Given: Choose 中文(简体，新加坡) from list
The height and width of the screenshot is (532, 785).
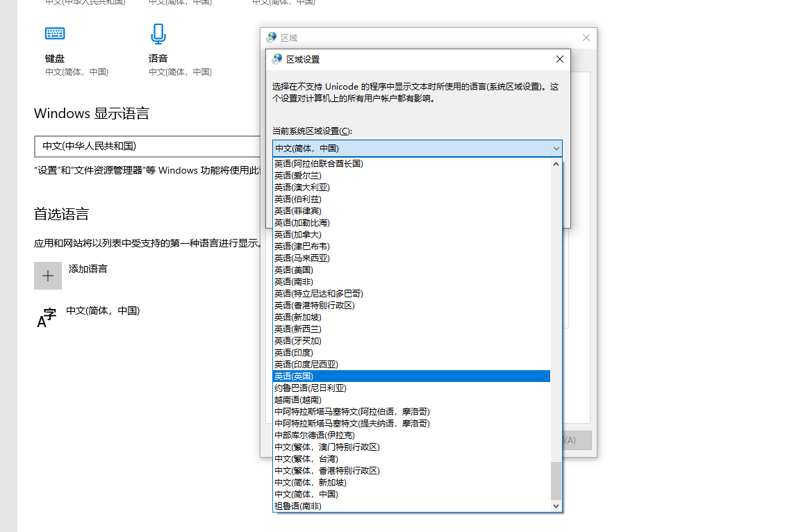Looking at the screenshot, I should coord(411,483).
